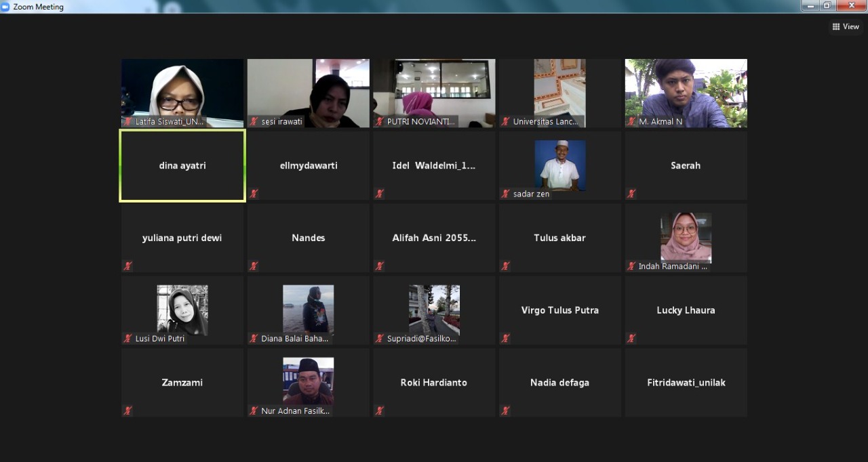This screenshot has height=462, width=868.
Task: Click Diana Balai Bahasa's profile picture
Action: tap(309, 310)
